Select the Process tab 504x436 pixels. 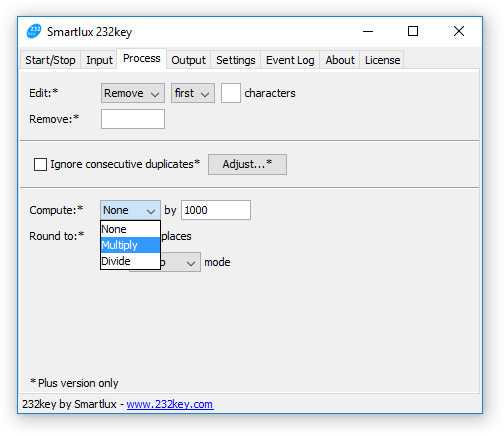[142, 58]
